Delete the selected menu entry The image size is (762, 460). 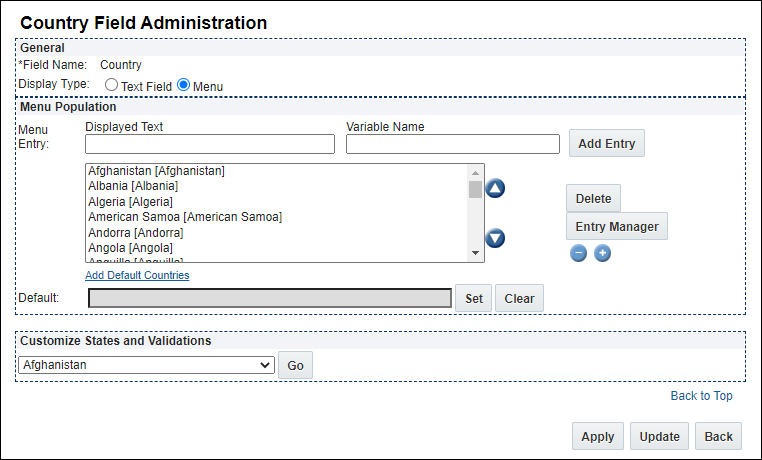pos(593,198)
